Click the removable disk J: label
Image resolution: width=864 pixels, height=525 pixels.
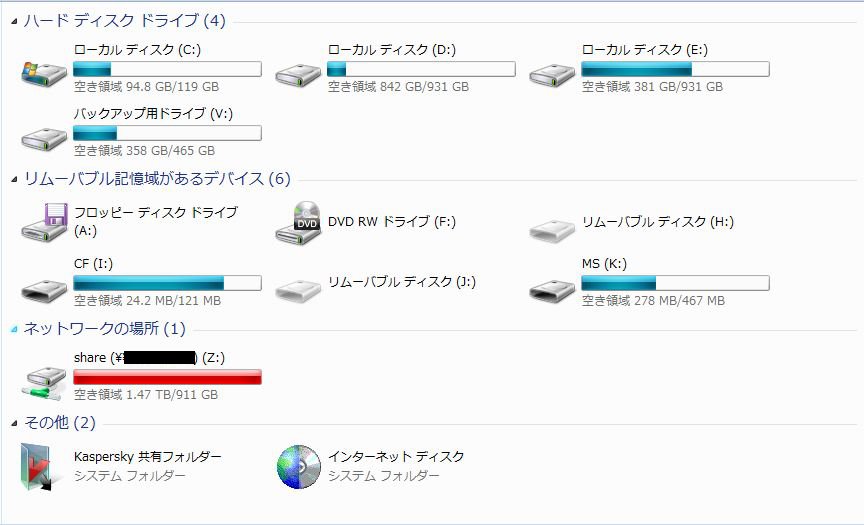click(402, 282)
